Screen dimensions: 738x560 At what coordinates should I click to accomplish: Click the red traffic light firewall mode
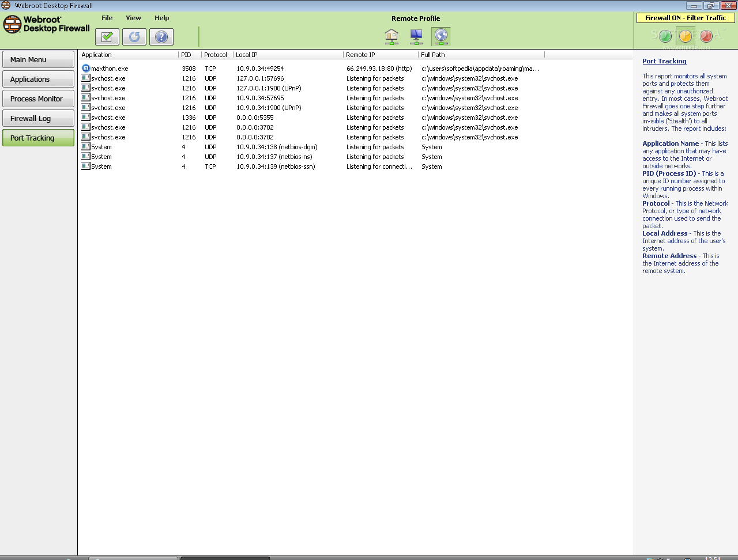coord(706,36)
